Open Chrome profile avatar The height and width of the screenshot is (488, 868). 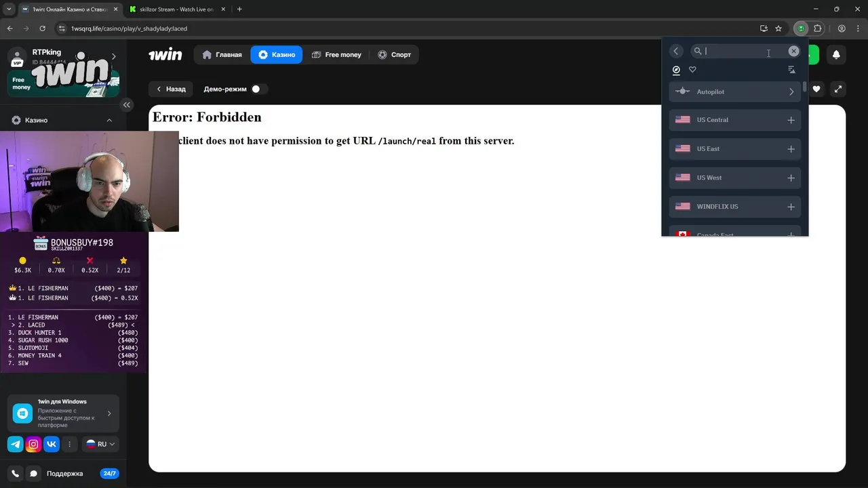842,28
